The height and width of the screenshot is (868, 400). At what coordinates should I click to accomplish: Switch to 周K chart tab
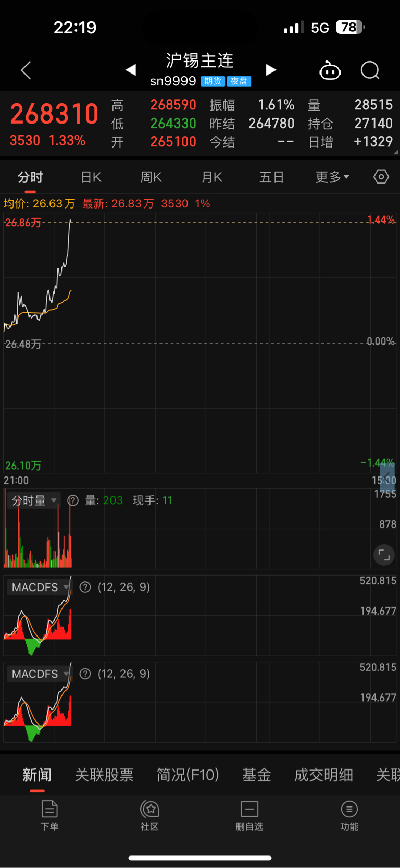151,177
